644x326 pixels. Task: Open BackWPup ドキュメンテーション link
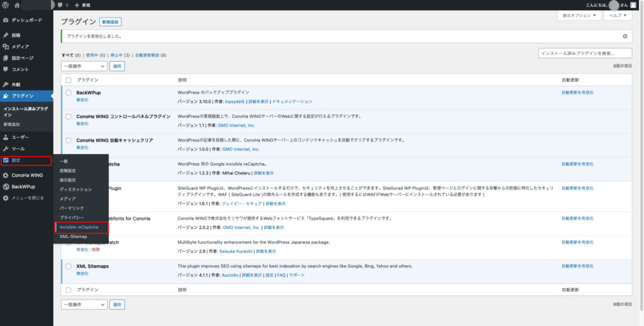pyautogui.click(x=292, y=101)
